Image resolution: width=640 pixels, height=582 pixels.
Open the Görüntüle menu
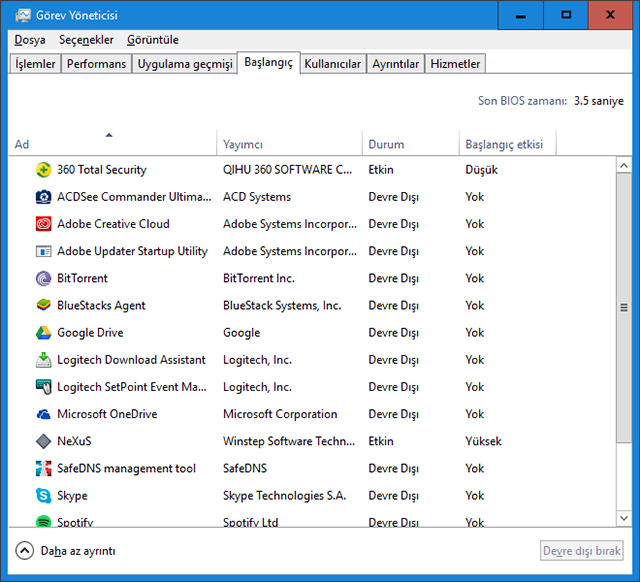click(x=153, y=40)
